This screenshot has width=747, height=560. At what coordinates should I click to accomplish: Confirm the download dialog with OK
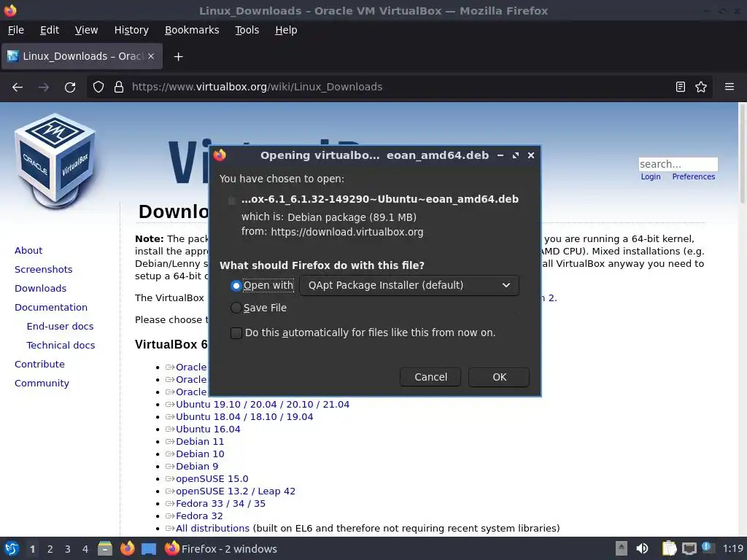point(499,377)
